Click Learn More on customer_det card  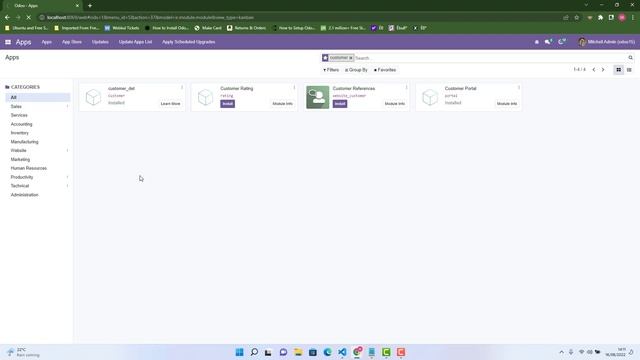pos(171,104)
